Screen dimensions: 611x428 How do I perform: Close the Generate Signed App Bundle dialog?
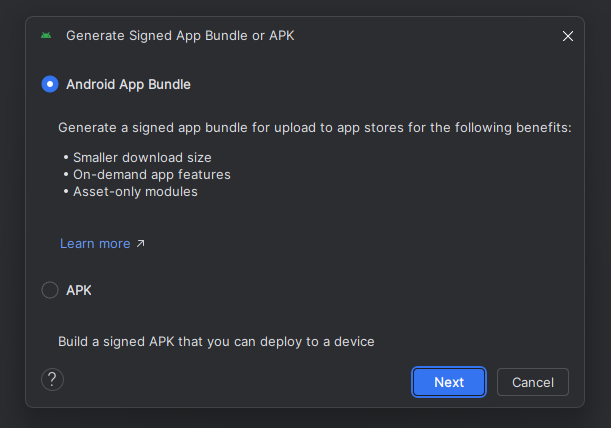tap(568, 36)
